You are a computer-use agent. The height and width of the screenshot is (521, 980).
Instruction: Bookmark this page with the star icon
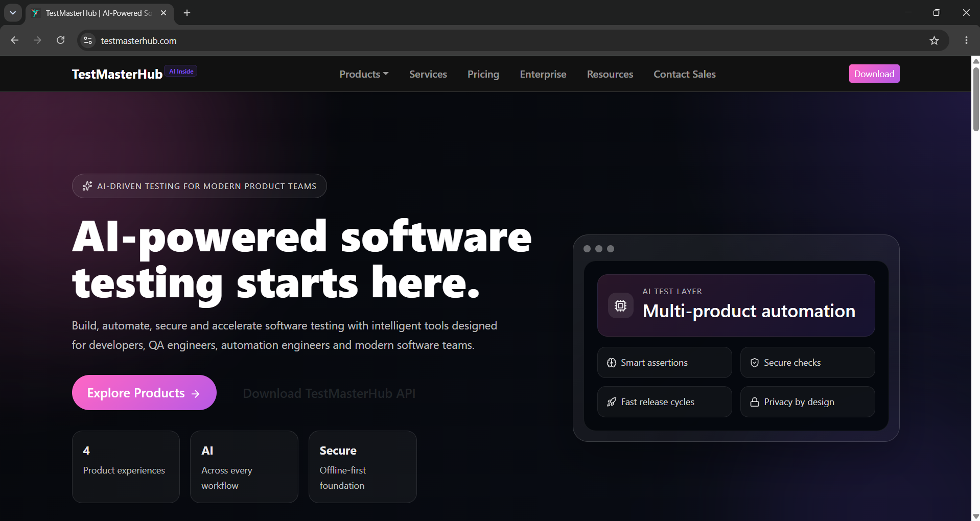934,40
